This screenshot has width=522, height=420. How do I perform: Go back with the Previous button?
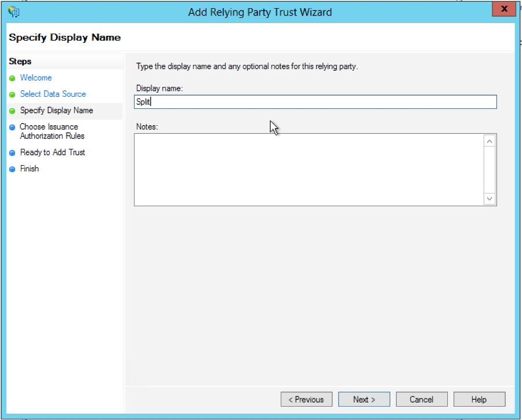(x=306, y=400)
